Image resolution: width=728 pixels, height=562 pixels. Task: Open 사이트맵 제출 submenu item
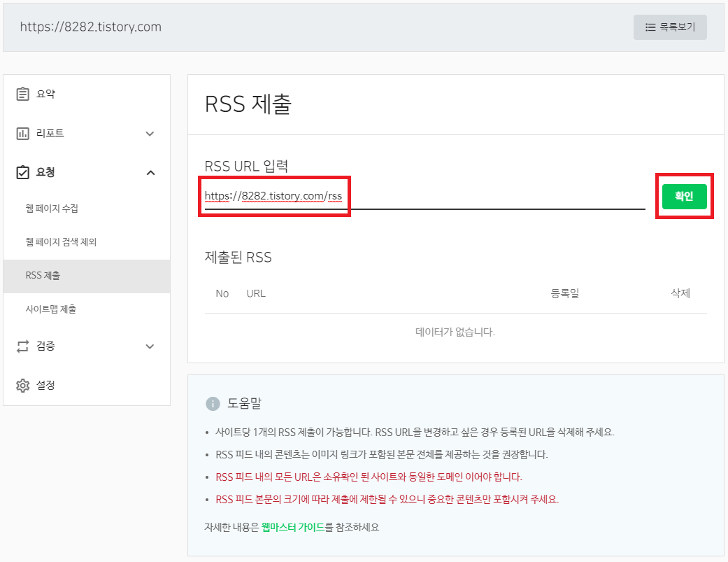point(50,309)
